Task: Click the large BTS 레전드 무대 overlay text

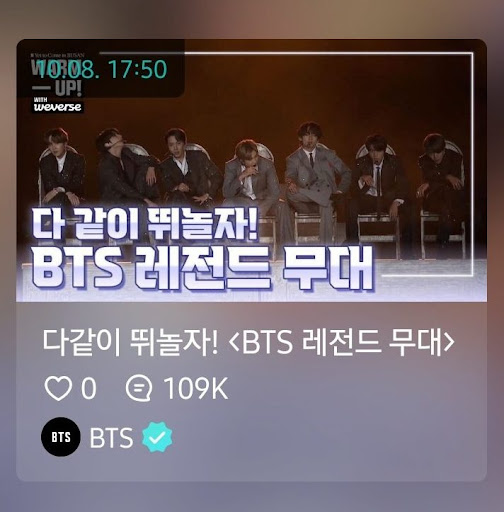Action: pos(203,269)
